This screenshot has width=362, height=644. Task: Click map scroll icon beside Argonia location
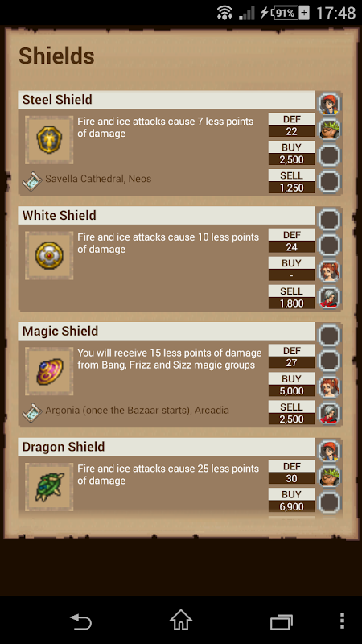(x=32, y=411)
